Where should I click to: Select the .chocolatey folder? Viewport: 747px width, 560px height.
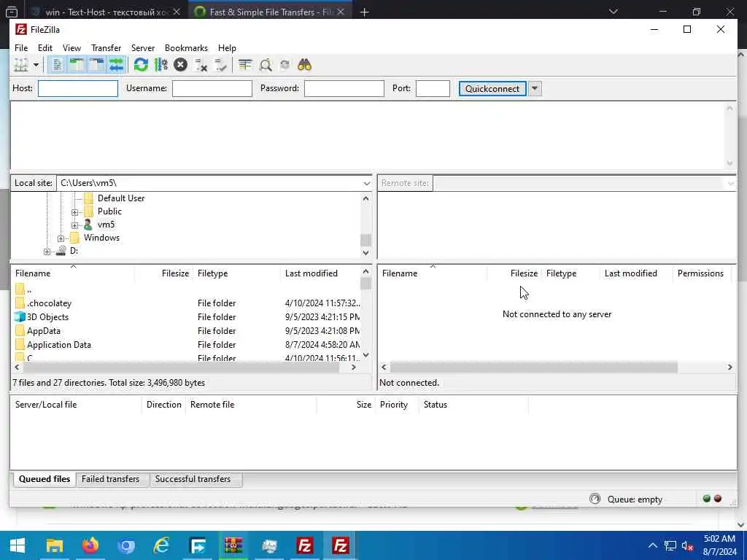tap(49, 303)
